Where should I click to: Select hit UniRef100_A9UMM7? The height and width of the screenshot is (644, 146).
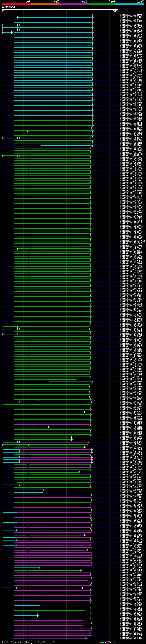[131, 369]
